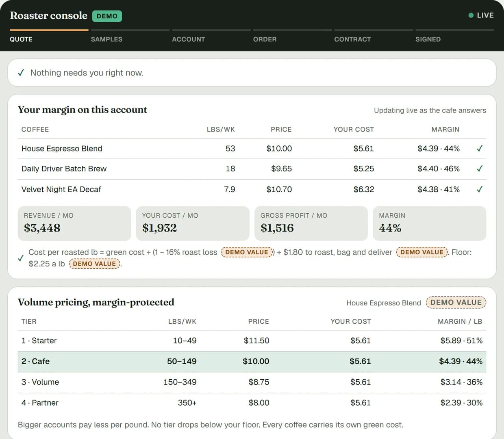Click the Volume pricing, margin-protected heading
Viewport: 504px width, 439px height.
click(x=96, y=303)
